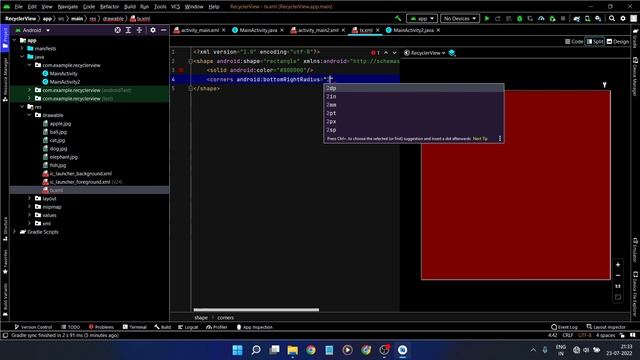This screenshot has height=360, width=640.
Task: Toggle Favorites side tab
Action: (x=5, y=261)
